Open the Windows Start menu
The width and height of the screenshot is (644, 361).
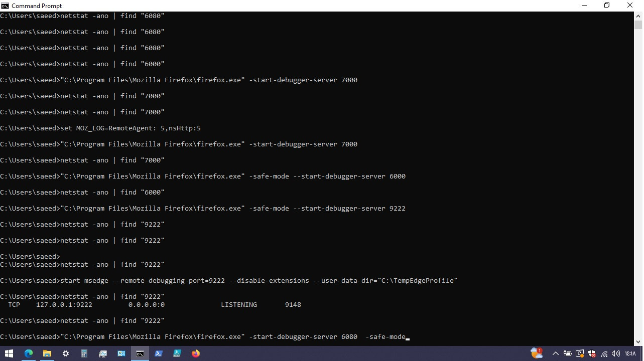point(9,353)
